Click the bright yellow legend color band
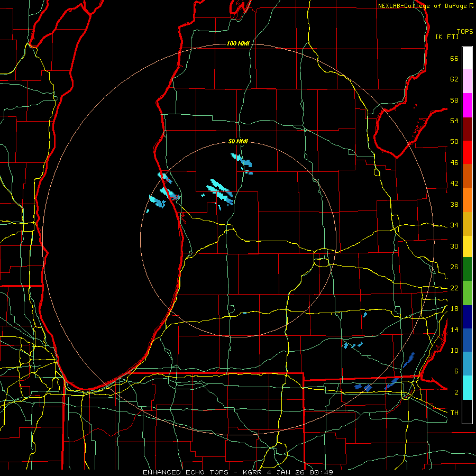The image size is (476, 476). point(467,246)
